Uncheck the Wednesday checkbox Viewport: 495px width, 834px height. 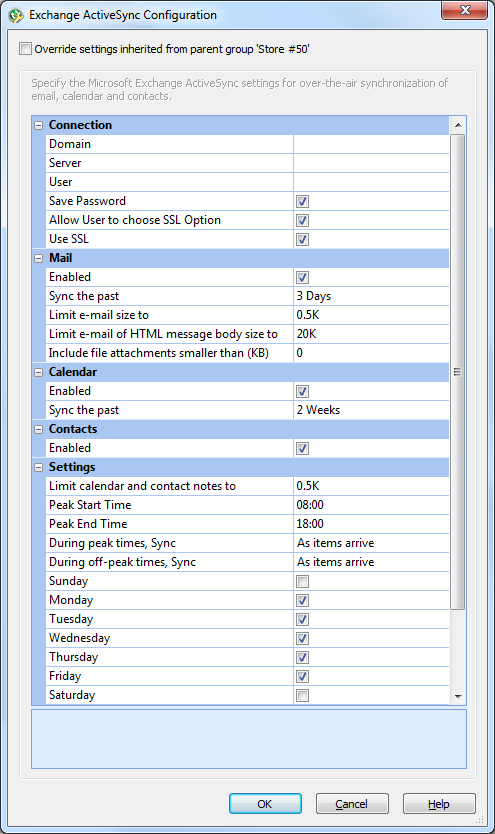303,638
